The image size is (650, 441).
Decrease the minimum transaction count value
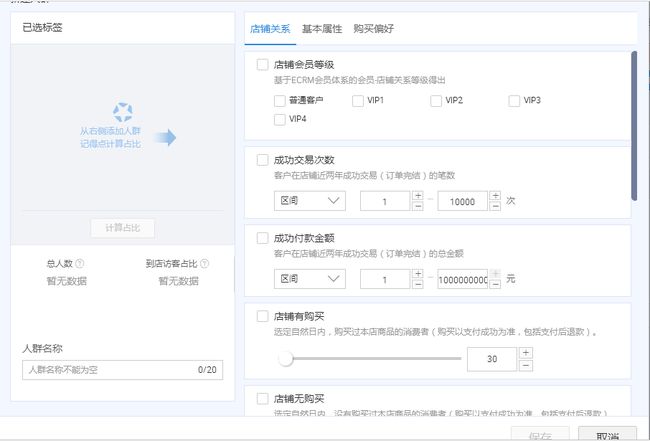418,206
